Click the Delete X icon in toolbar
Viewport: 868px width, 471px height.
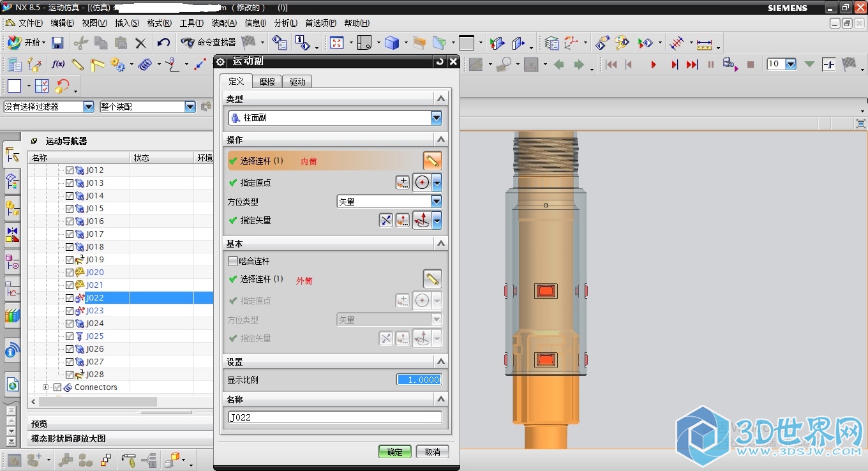[x=140, y=43]
